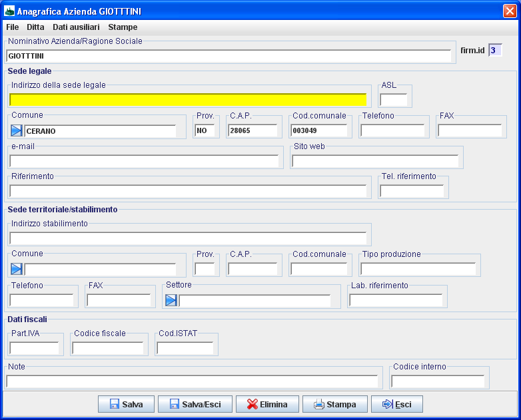The image size is (521, 420).
Task: Click the Stampa printer button
Action: [334, 404]
